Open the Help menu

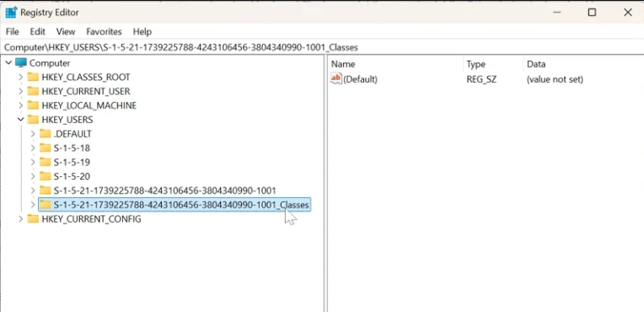(x=142, y=32)
